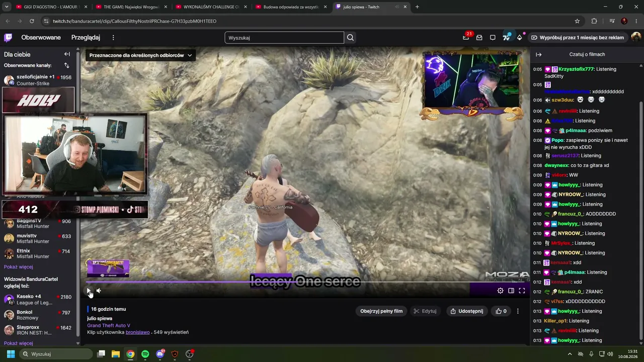Open the Przeglądaj tab
Viewport: 644px width, 362px height.
(86, 38)
